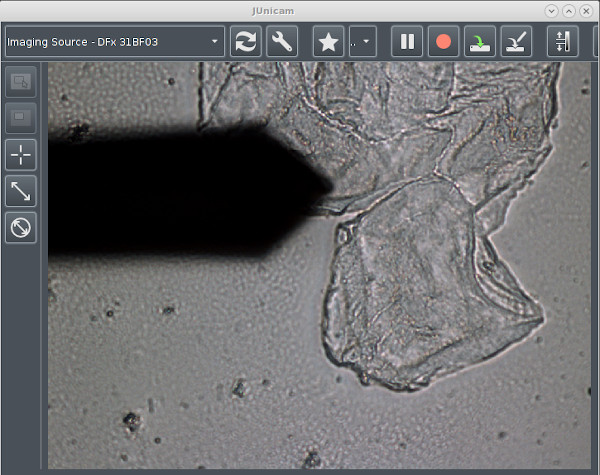Minimize the JUnicam window

click(551, 11)
